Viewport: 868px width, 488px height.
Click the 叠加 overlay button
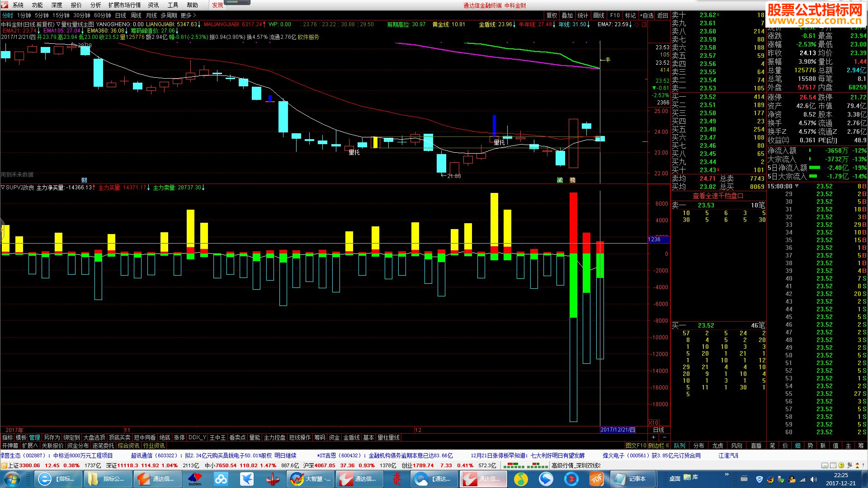click(567, 15)
